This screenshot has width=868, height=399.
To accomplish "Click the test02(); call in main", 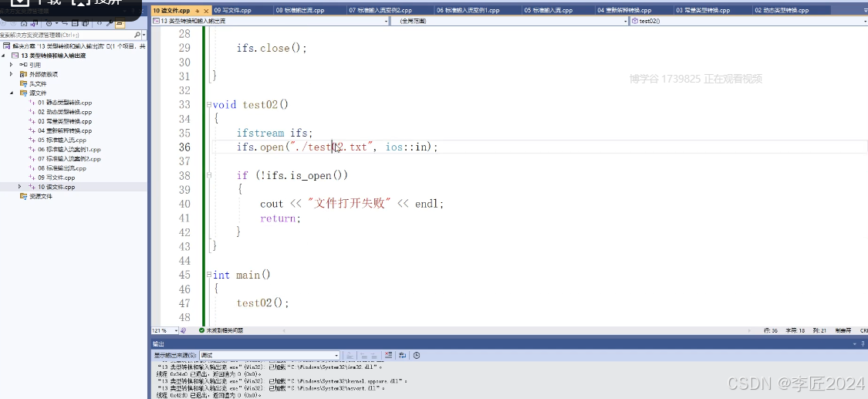I will [x=263, y=303].
